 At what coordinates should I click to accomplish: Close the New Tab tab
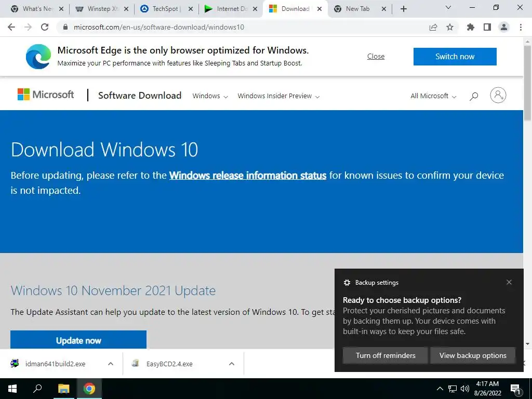coord(384,9)
